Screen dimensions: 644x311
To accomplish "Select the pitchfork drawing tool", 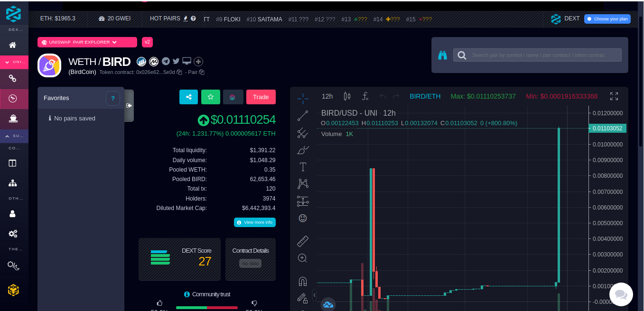I will 303,133.
